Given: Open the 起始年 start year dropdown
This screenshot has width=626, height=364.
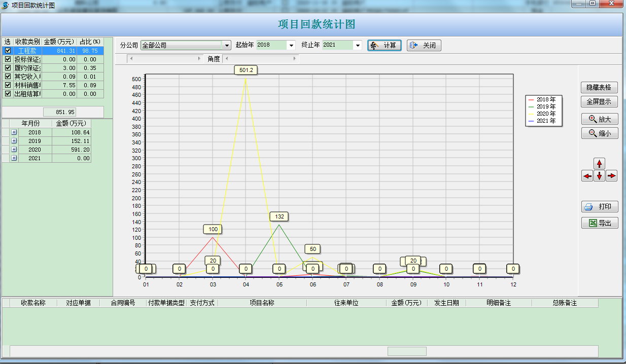Looking at the screenshot, I should point(291,45).
